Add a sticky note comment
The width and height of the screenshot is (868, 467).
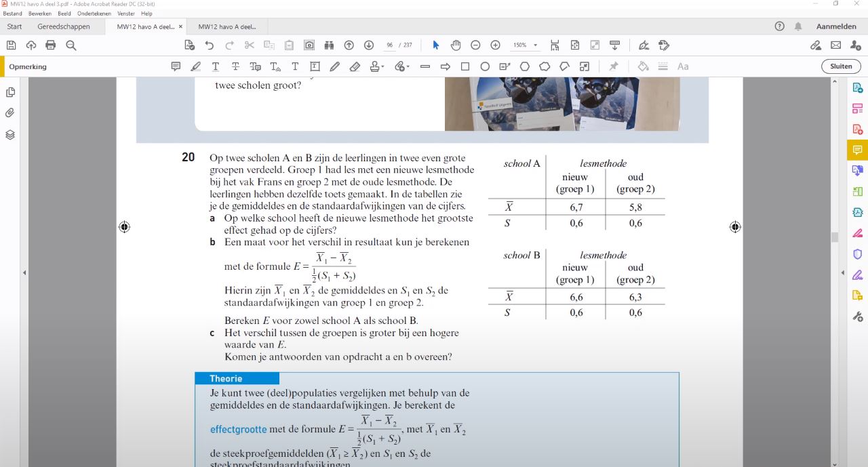tap(176, 66)
